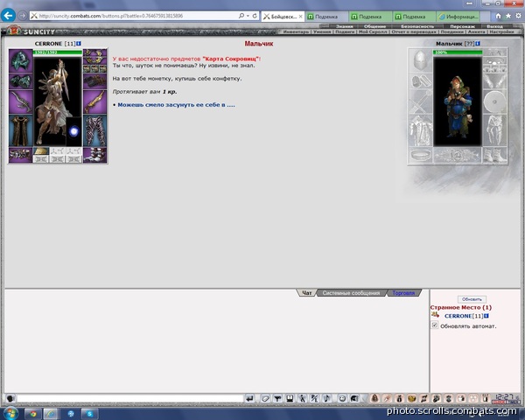This screenshot has width=525, height=420.
Task: Open the Windows Start menu
Action: click(10, 414)
